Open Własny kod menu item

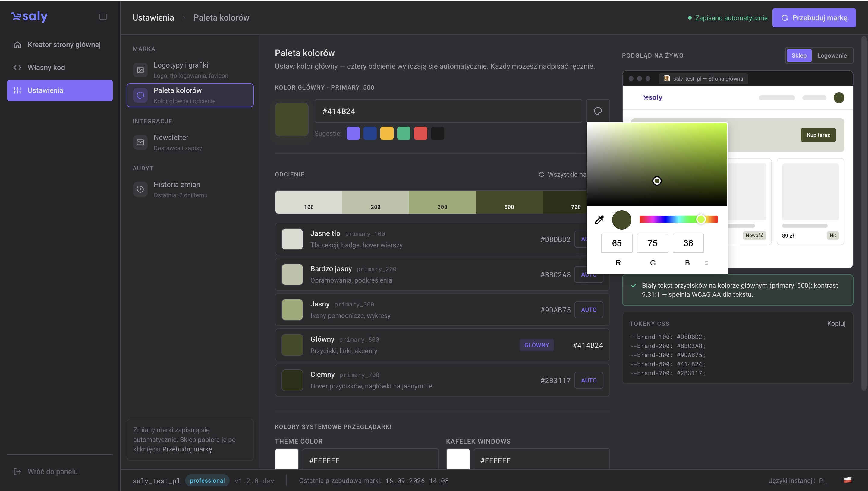pyautogui.click(x=60, y=68)
